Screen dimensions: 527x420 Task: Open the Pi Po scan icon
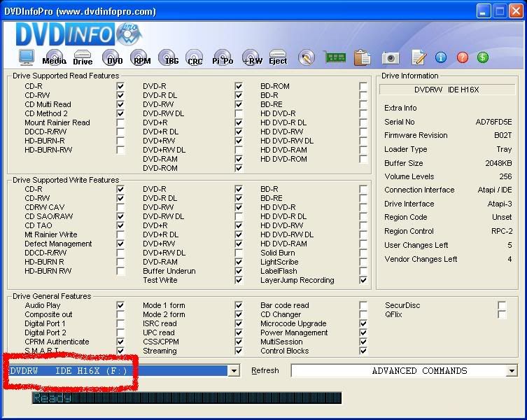(223, 57)
